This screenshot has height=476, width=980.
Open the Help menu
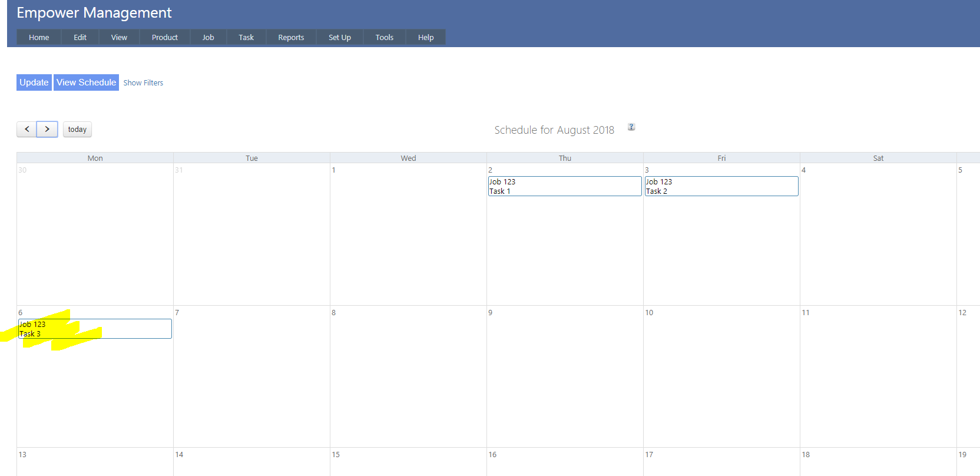tap(426, 37)
